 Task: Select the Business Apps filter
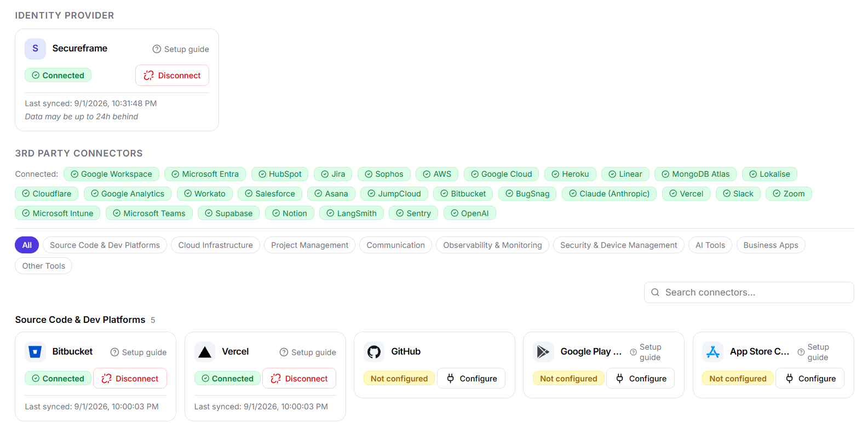pos(771,245)
